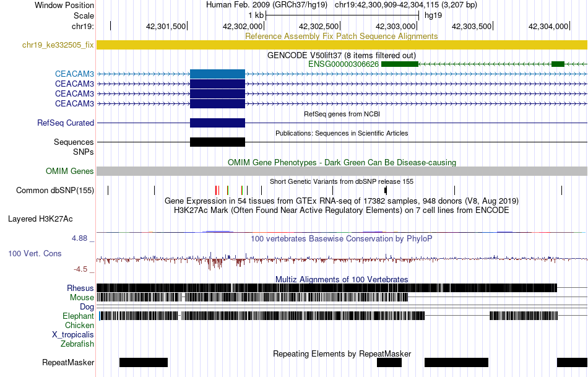Click the light blue CEACAM3 top transcript label
Viewport: 588px width, 377px height.
click(74, 74)
